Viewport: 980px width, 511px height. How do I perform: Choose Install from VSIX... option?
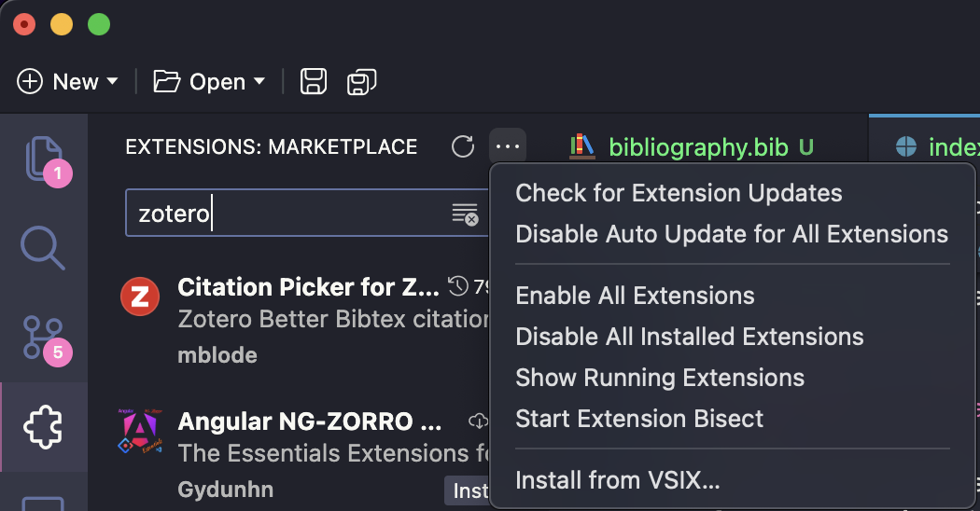click(618, 480)
